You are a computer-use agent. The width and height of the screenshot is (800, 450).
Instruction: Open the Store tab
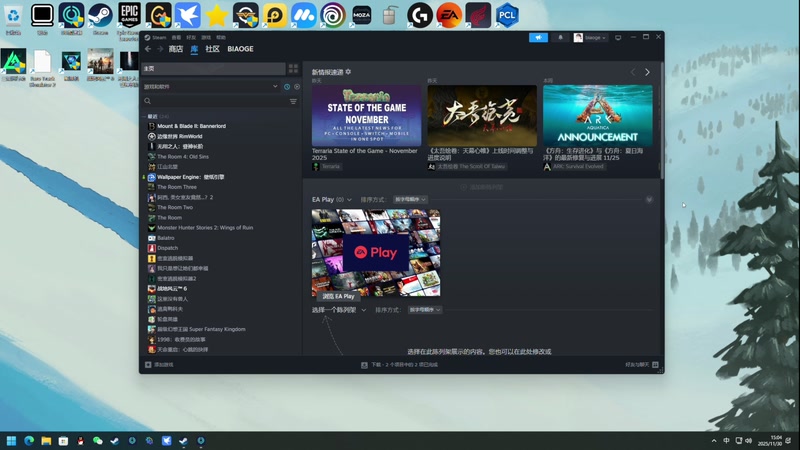coord(176,49)
